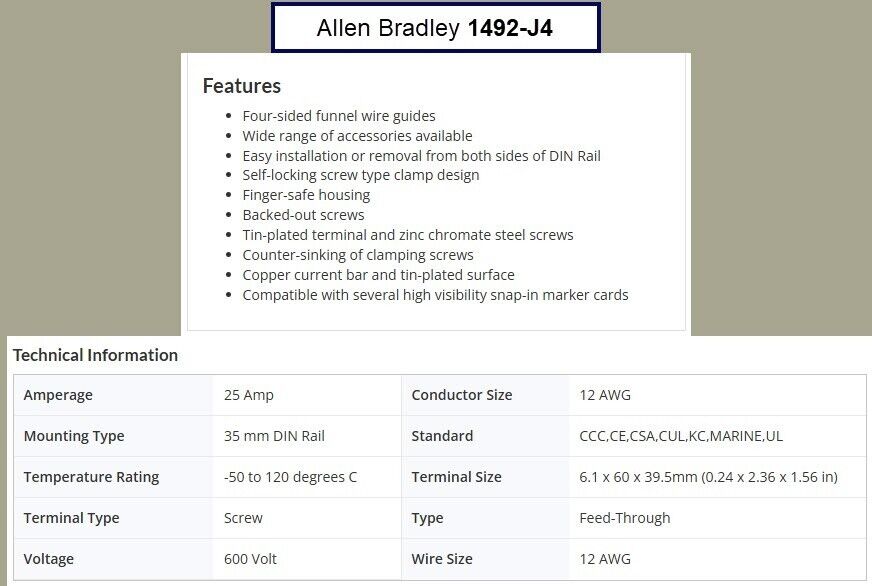Select the Temperature Rating label
Screen dimensions: 872x586
point(91,477)
